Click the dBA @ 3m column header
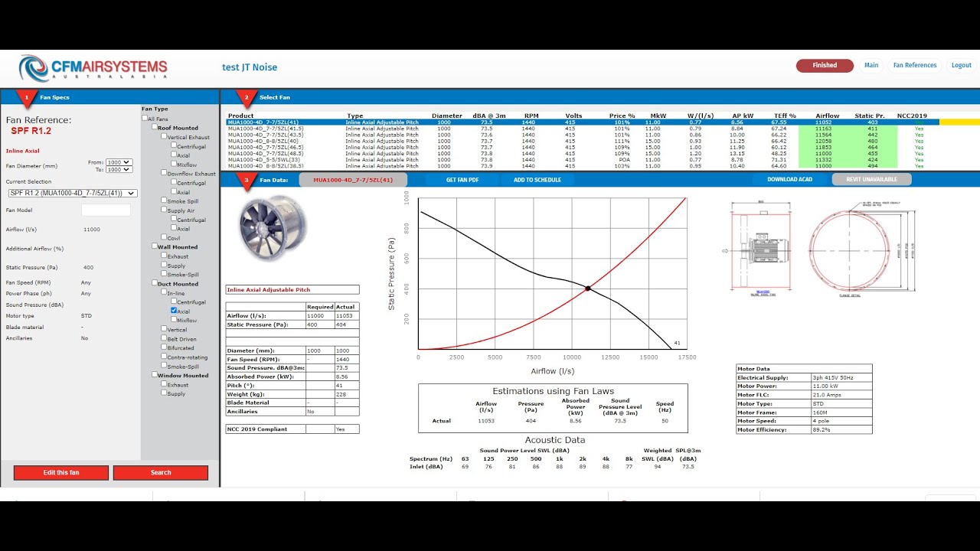This screenshot has width=980, height=551. click(x=489, y=116)
